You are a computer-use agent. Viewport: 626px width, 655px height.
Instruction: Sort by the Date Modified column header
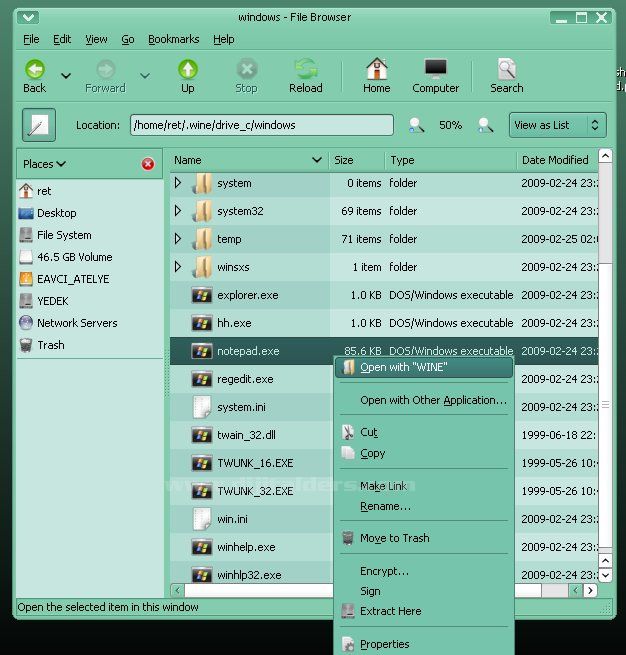(x=555, y=160)
